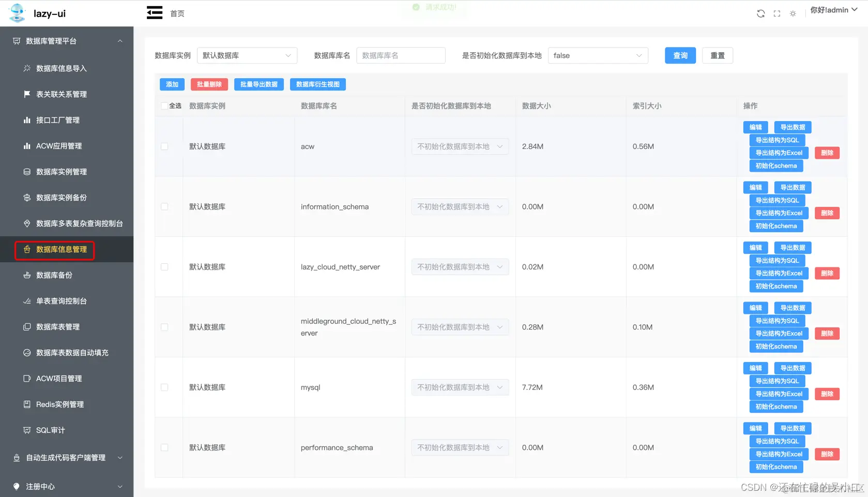Click the 首页 breadcrumb
868x497 pixels.
click(177, 13)
